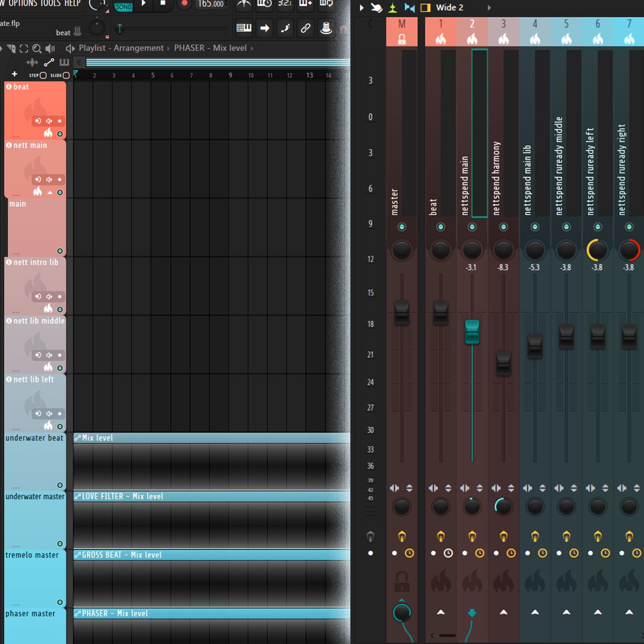Click PHASER - Mix level breadcrumb
The width and height of the screenshot is (644, 644).
tap(210, 48)
